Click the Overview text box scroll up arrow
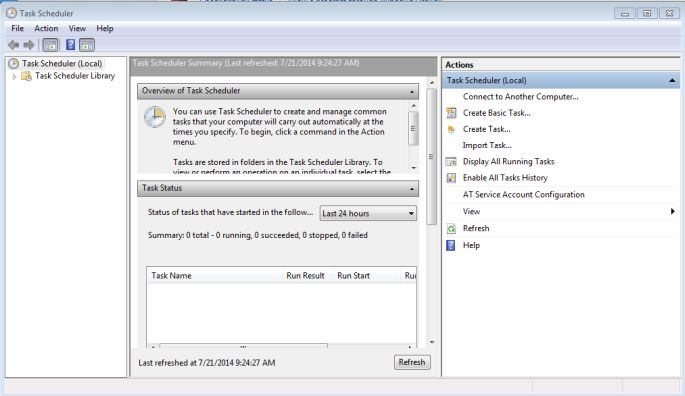This screenshot has width=685, height=396. tap(413, 106)
